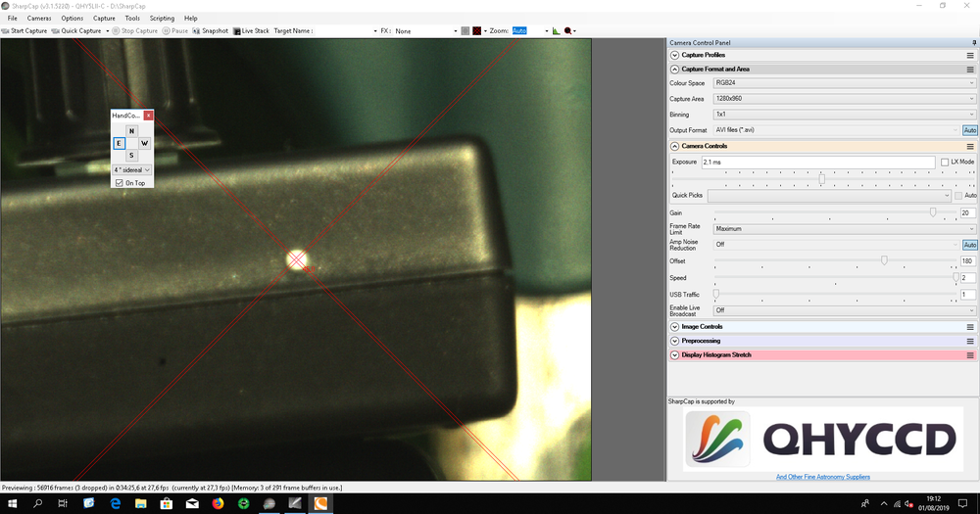Image resolution: width=980 pixels, height=514 pixels.
Task: Open the reticule type dropdown arrow
Action: point(485,30)
